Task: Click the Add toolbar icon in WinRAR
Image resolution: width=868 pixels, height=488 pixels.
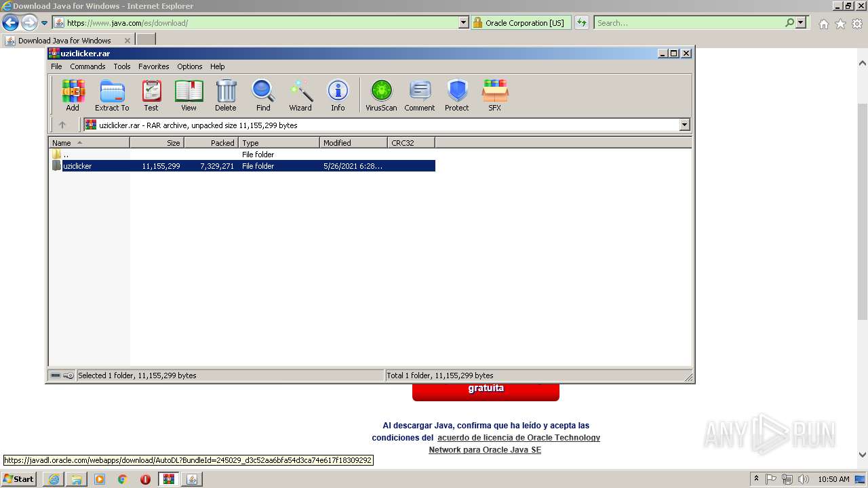Action: [73, 95]
